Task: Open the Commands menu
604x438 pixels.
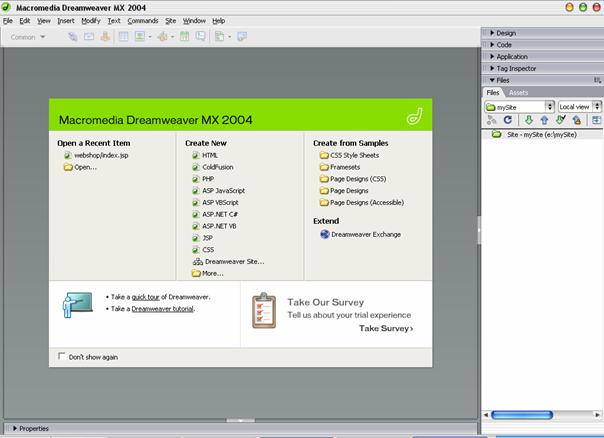Action: [x=143, y=21]
